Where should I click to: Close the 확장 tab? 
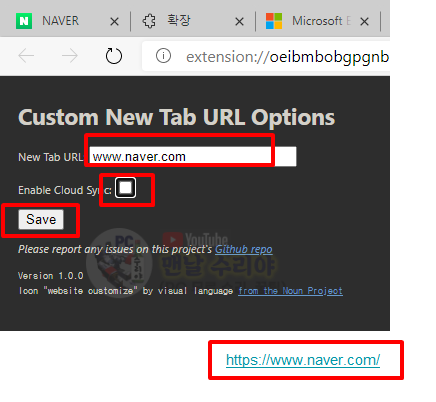[x=239, y=22]
